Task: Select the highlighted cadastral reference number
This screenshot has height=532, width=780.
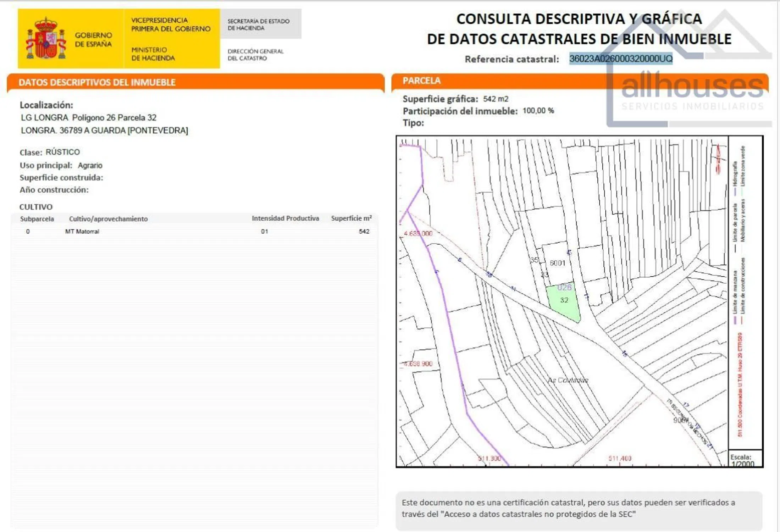Action: 620,59
